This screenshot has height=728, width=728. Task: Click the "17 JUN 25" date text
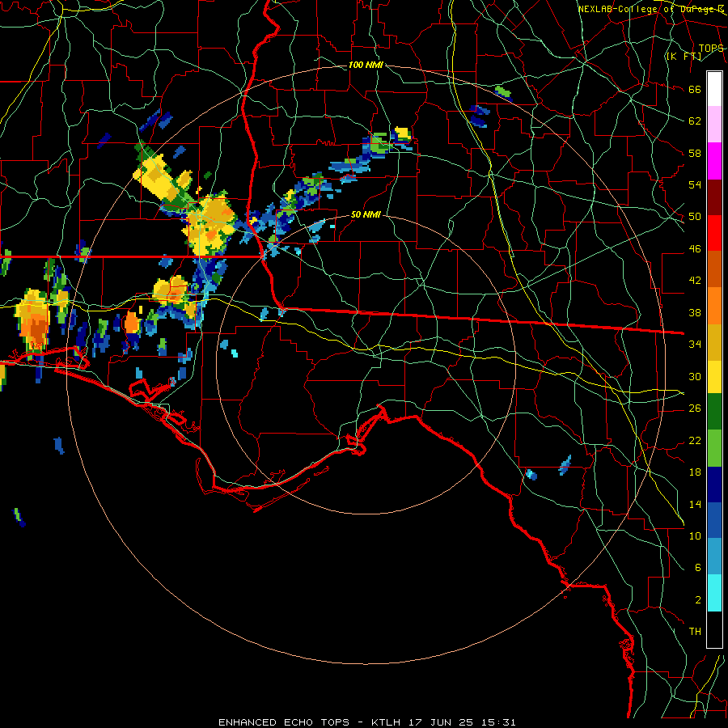click(441, 722)
